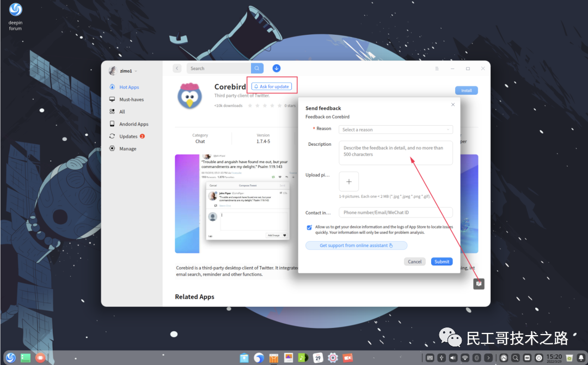Open the floating feedback chat icon
The image size is (588, 365).
point(479,284)
